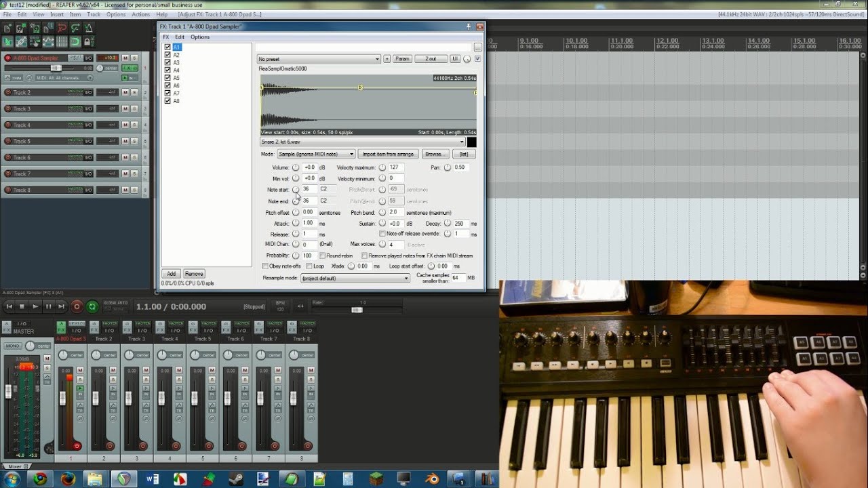Uncheck the A3 FX chain checkbox
The height and width of the screenshot is (488, 868).
coord(167,62)
